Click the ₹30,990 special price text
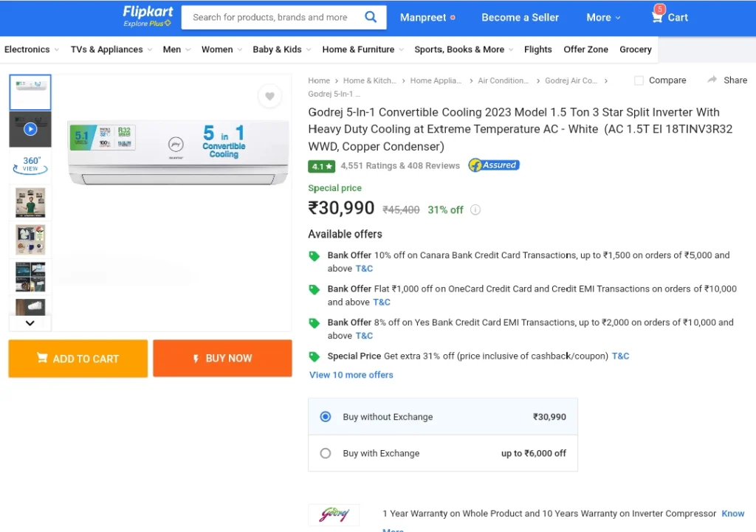The width and height of the screenshot is (756, 532). [x=341, y=207]
